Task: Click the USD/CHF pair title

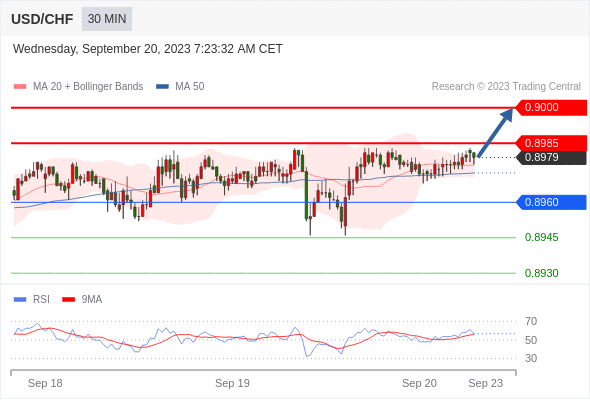Action: (x=42, y=19)
